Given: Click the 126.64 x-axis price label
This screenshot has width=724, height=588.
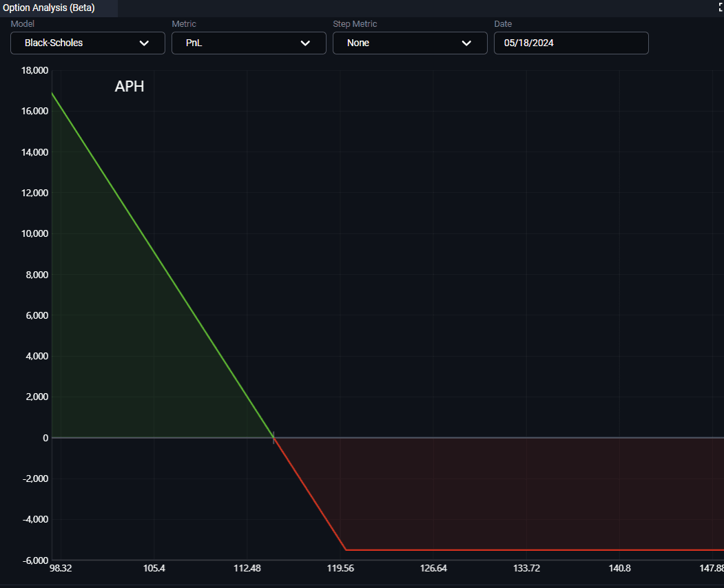Looking at the screenshot, I should 433,568.
